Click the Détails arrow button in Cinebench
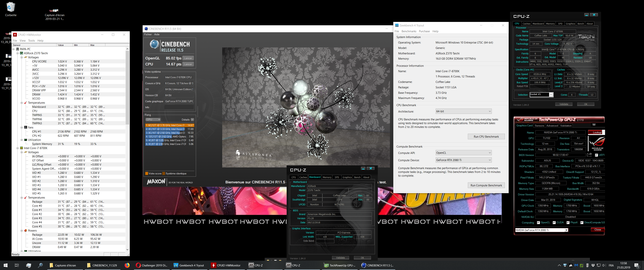The height and width of the screenshot is (270, 644). pos(192,119)
